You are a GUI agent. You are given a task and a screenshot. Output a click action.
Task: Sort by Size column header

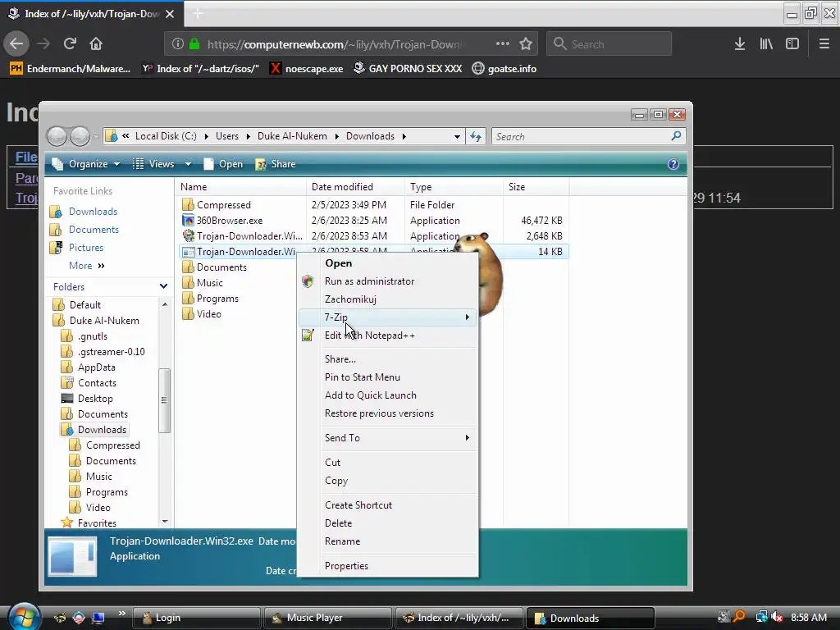[x=536, y=187]
